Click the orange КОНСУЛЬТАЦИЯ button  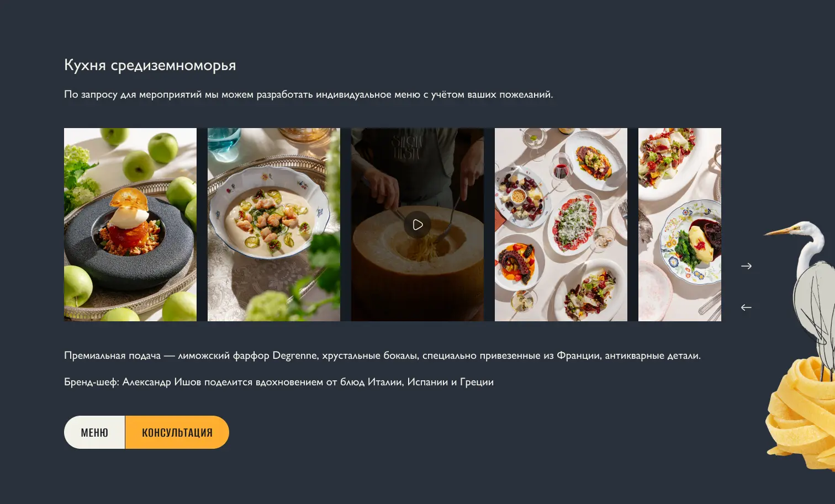click(177, 432)
